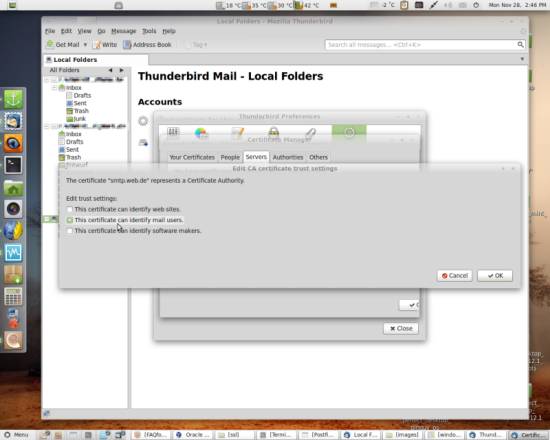Open the Edit menu in Thunderbird
The width and height of the screenshot is (550, 440).
tap(66, 31)
